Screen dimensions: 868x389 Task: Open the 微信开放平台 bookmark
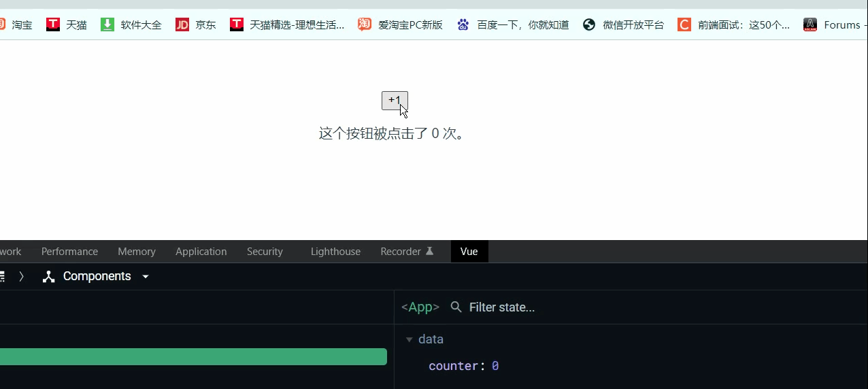624,24
